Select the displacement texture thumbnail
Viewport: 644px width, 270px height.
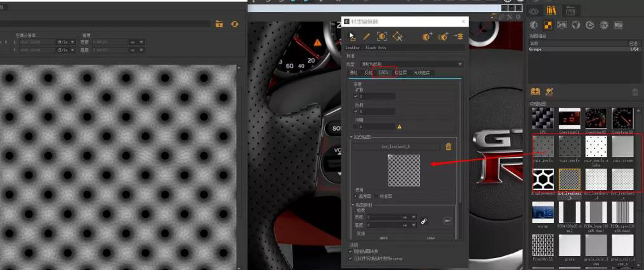tap(542, 179)
